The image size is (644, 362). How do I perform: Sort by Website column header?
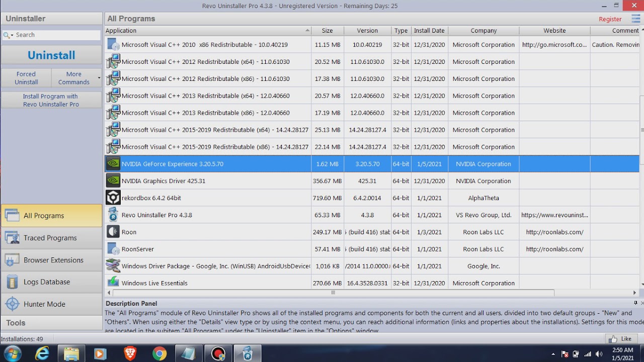pyautogui.click(x=554, y=31)
